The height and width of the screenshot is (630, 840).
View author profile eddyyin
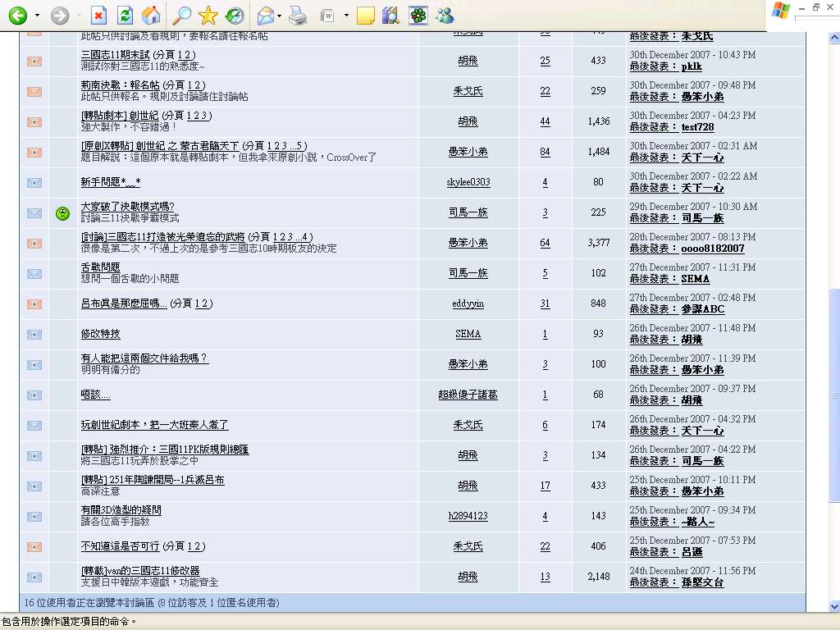point(468,304)
